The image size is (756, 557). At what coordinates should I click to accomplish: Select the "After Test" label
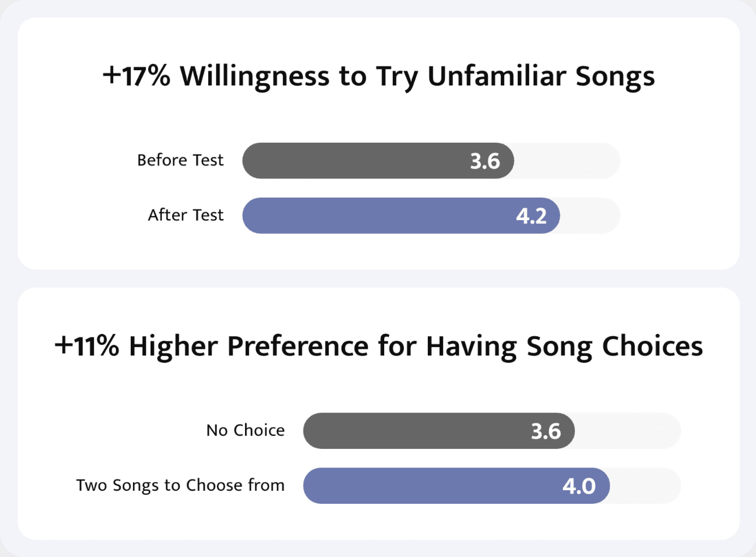[185, 215]
